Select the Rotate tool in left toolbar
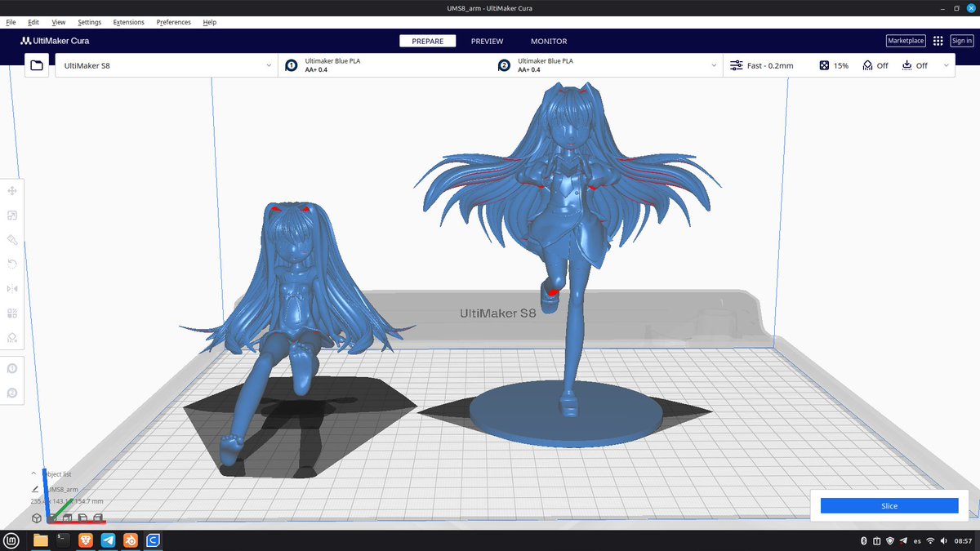 [x=12, y=264]
